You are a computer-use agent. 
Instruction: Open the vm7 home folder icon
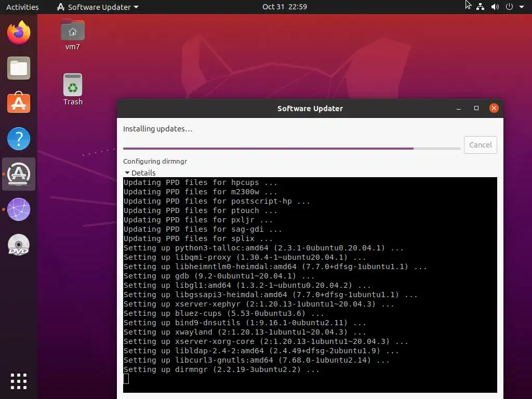(73, 35)
